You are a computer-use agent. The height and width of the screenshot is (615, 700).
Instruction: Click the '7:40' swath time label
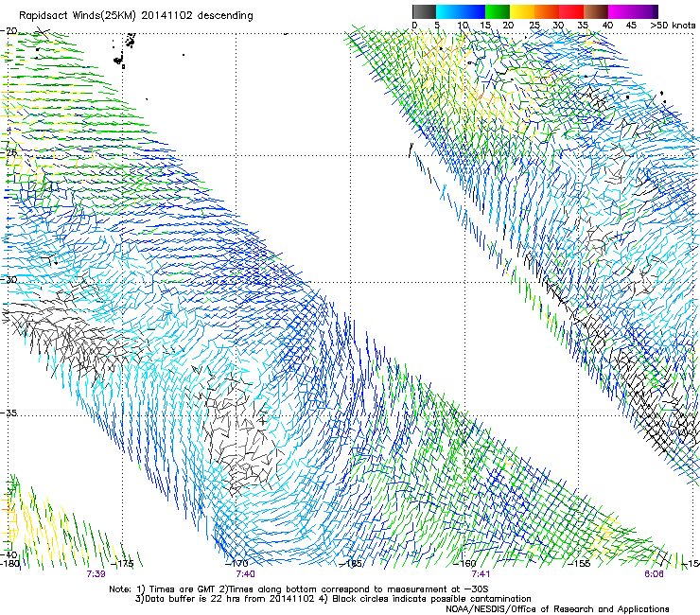click(x=246, y=574)
